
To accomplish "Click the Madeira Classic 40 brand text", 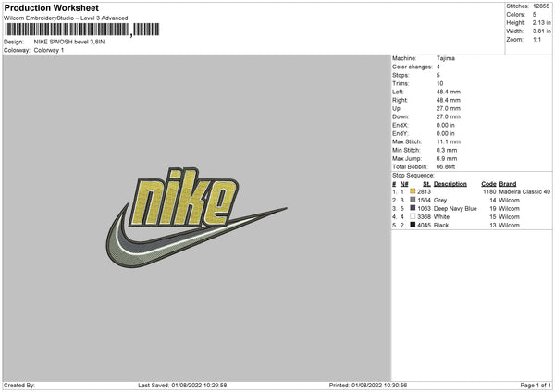I will [x=524, y=191].
